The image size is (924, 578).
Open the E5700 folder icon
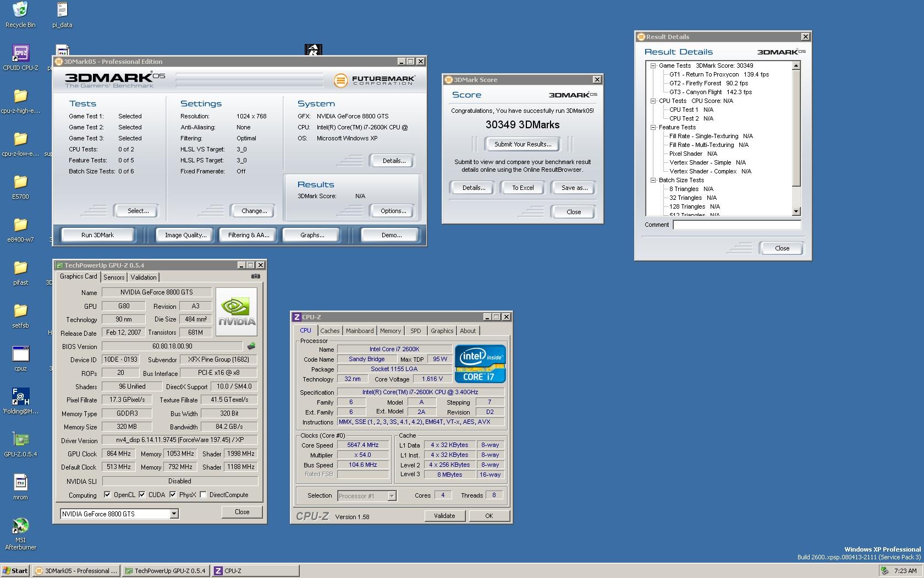click(20, 187)
